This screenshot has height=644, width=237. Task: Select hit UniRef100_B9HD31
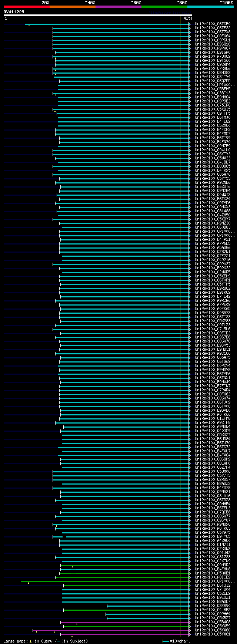[x=213, y=350]
